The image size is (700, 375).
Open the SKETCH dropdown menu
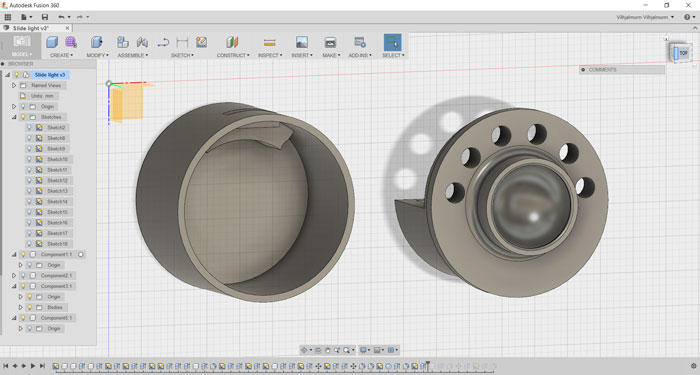[182, 55]
